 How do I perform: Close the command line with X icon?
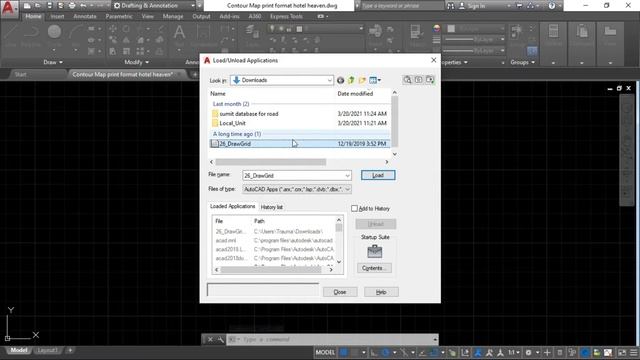pyautogui.click(x=210, y=340)
